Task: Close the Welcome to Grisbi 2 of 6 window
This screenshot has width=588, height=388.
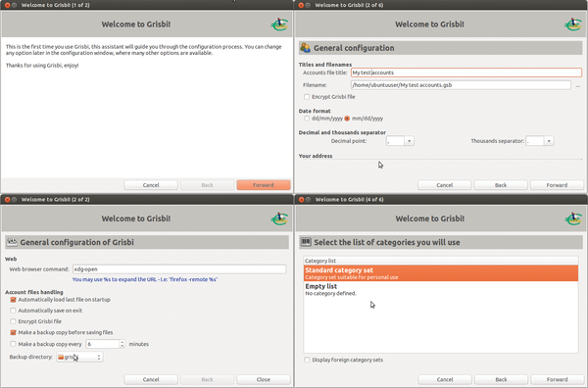Action: tap(301, 5)
